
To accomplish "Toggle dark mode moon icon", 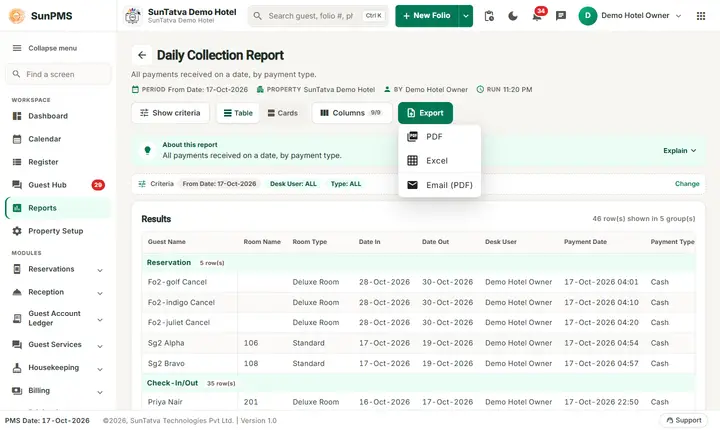I will click(x=513, y=16).
